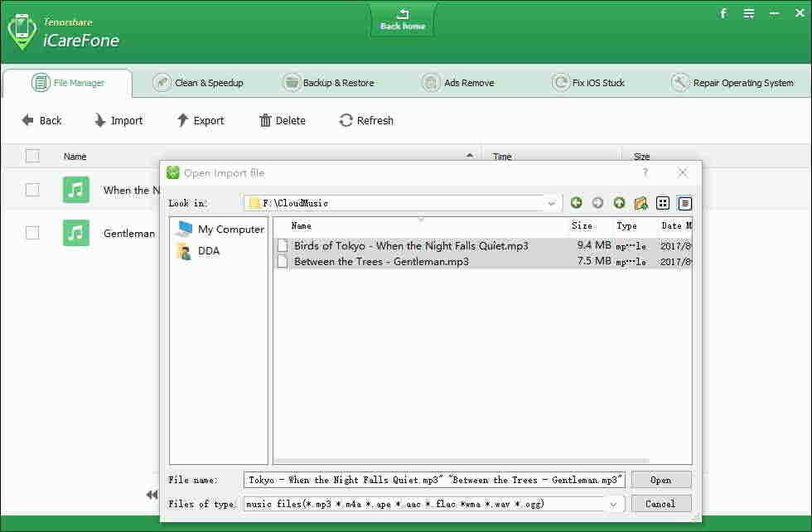Click the dialog help question mark
The width and height of the screenshot is (812, 532).
[645, 172]
